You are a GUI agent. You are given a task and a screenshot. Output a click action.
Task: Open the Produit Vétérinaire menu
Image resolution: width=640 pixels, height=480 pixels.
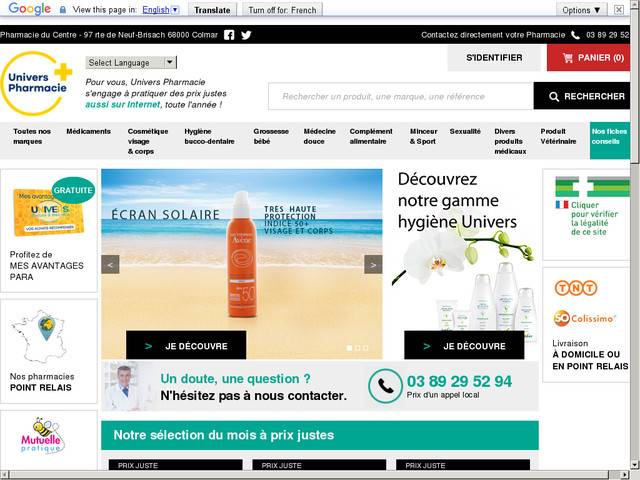click(x=558, y=136)
